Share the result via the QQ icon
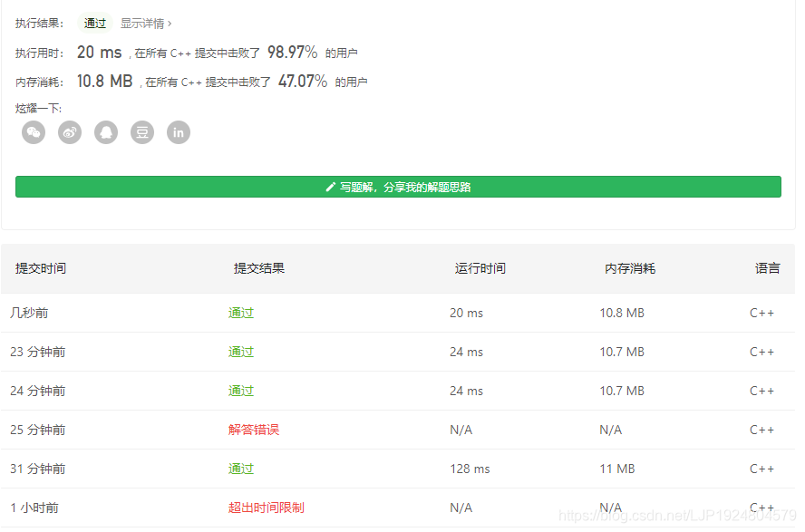805x532 pixels. (106, 132)
